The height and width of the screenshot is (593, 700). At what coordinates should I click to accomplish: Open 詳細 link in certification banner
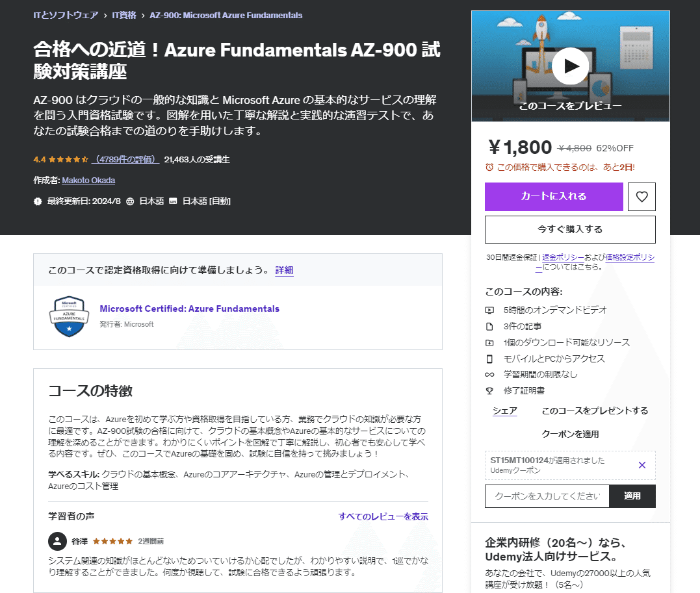285,270
